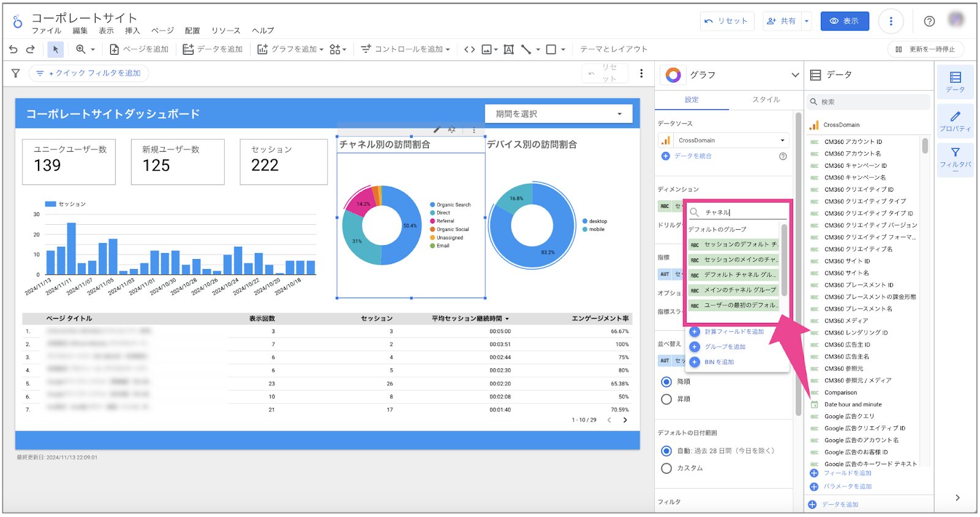Viewport: 980px width, 517px height.
Task: Open the プロパティ side panel tab
Action: (955, 121)
